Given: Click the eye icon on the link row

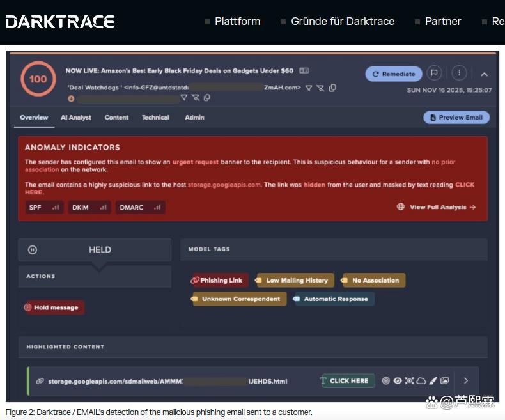Looking at the screenshot, I should click(x=398, y=381).
